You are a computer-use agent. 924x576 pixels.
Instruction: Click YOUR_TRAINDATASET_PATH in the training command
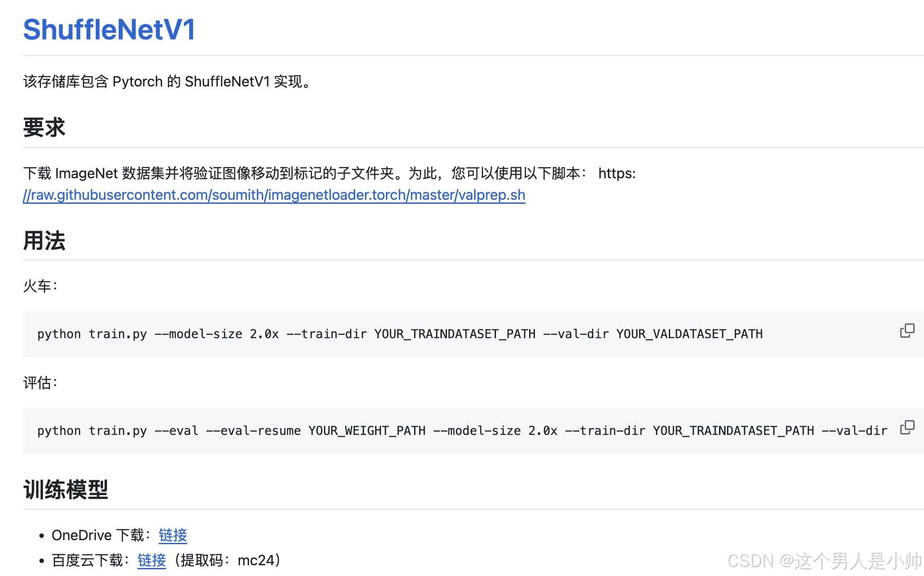(x=455, y=334)
